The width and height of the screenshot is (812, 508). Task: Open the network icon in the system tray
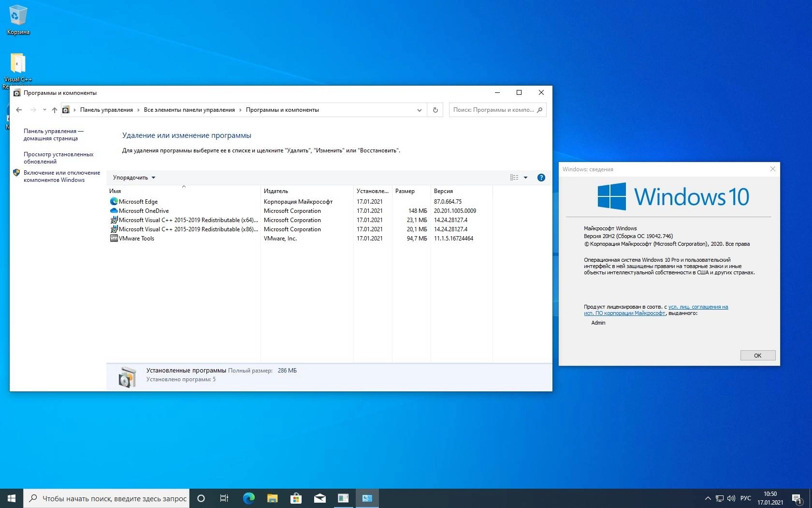[x=720, y=498]
